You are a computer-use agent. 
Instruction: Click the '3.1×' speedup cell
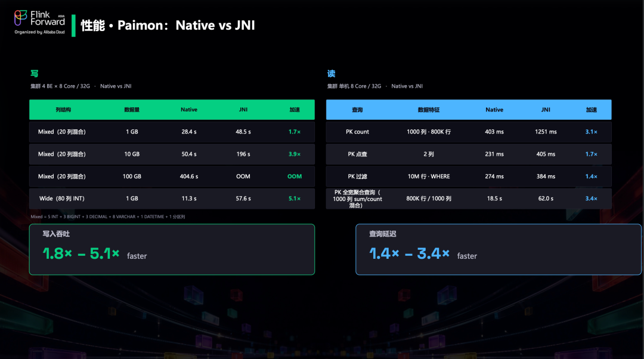tap(592, 132)
